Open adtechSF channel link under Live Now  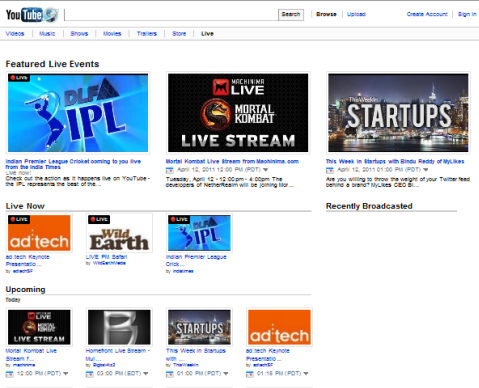pos(23,271)
